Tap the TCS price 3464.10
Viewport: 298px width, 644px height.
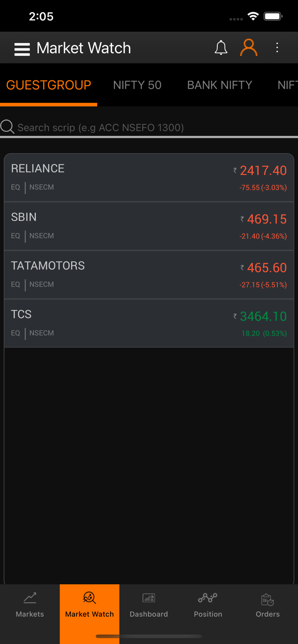click(x=263, y=317)
